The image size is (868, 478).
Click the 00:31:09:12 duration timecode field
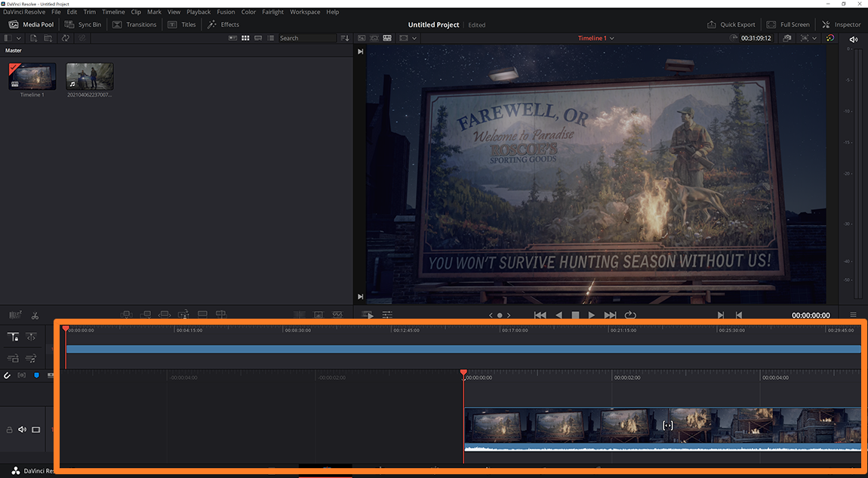tap(756, 39)
